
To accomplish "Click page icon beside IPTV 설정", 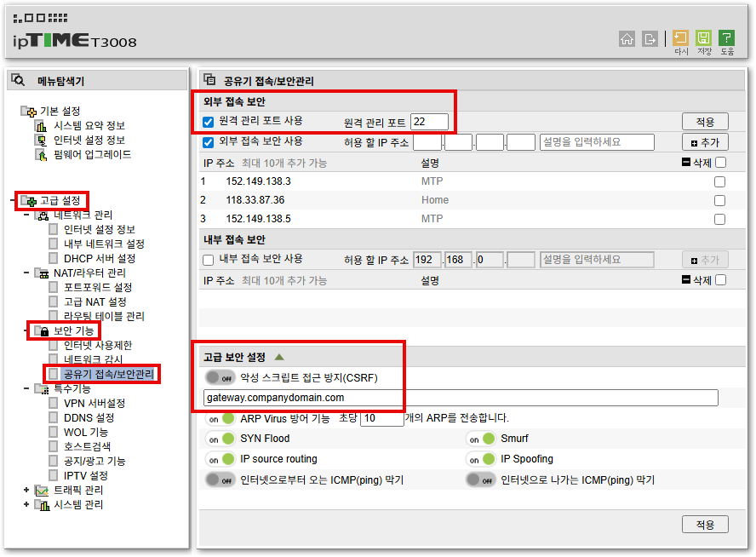I will coord(54,475).
